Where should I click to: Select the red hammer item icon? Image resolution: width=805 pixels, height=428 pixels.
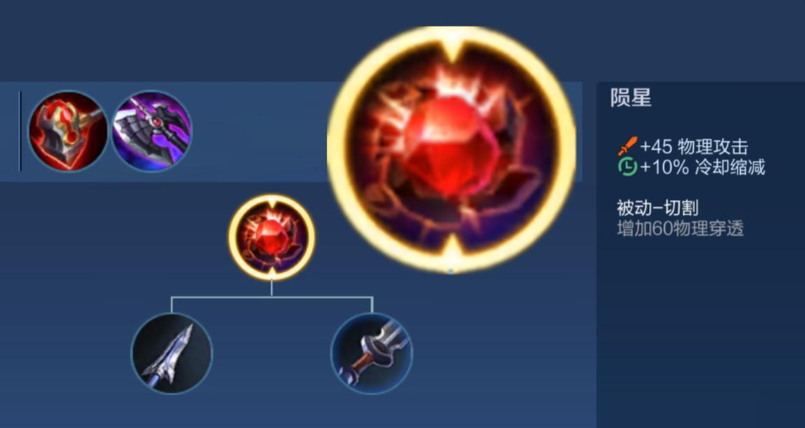pos(68,131)
